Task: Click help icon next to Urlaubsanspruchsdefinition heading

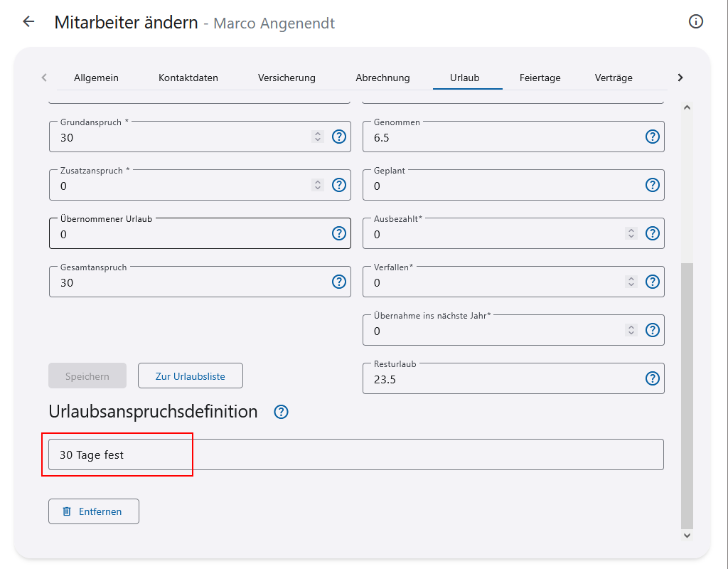Action: 282,412
